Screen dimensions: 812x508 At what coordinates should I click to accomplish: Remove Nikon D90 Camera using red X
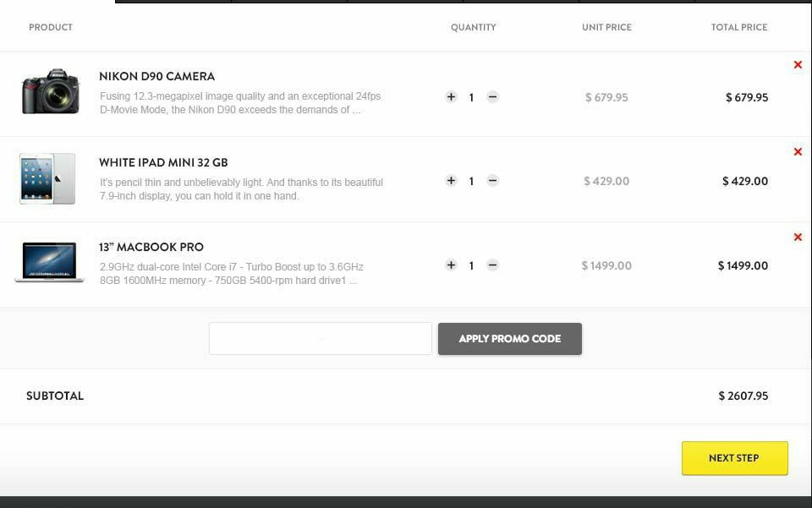(798, 65)
